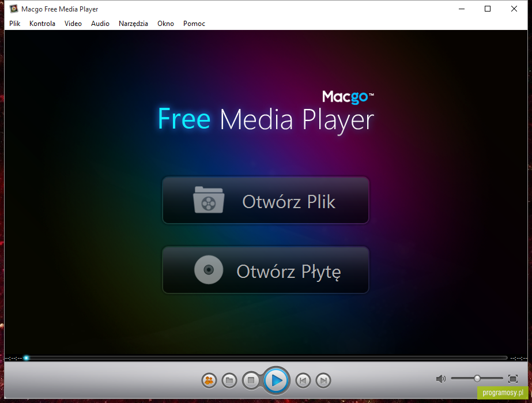Click the open folder icon in control bar
Viewport: 532px width, 403px height.
pos(229,381)
